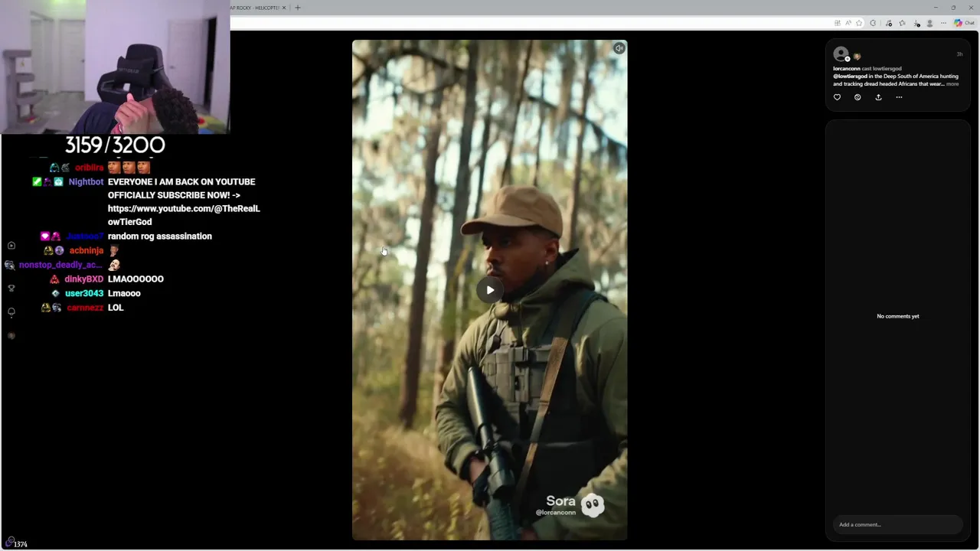This screenshot has width=980, height=551.
Task: Open the Sora sidebar notifications bell
Action: pos(11,312)
